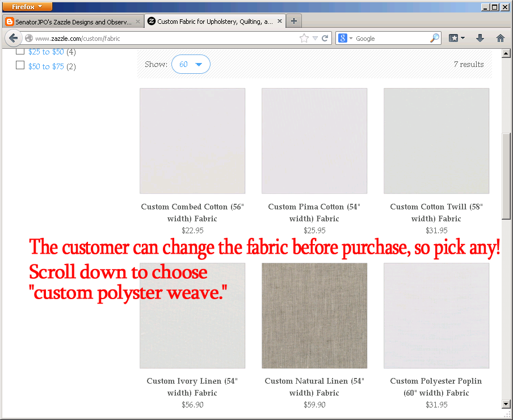Close the SenatorJPO's Zazzle Designs tab

pos(138,22)
